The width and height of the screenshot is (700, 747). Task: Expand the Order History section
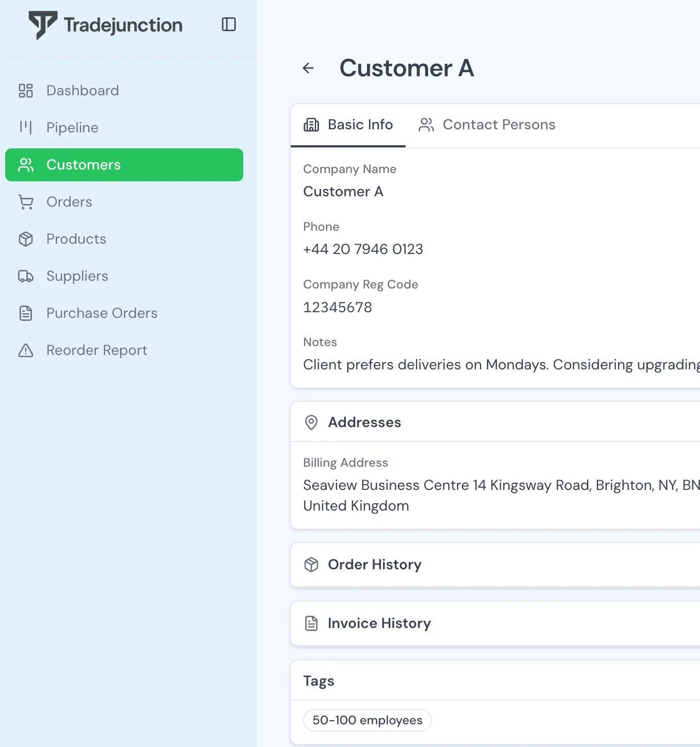pyautogui.click(x=495, y=565)
